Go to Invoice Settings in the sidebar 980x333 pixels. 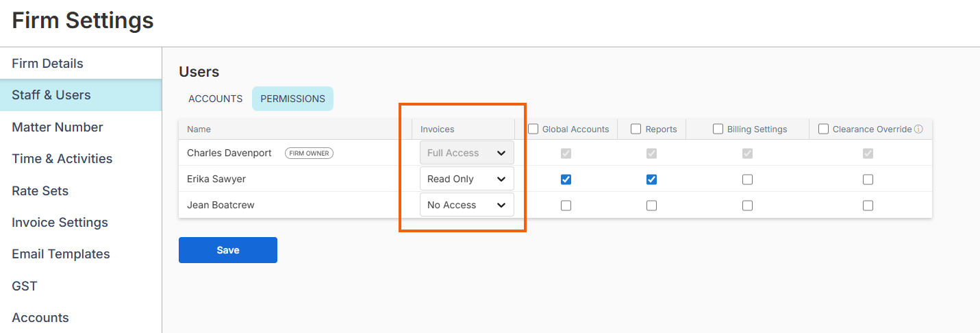click(60, 223)
